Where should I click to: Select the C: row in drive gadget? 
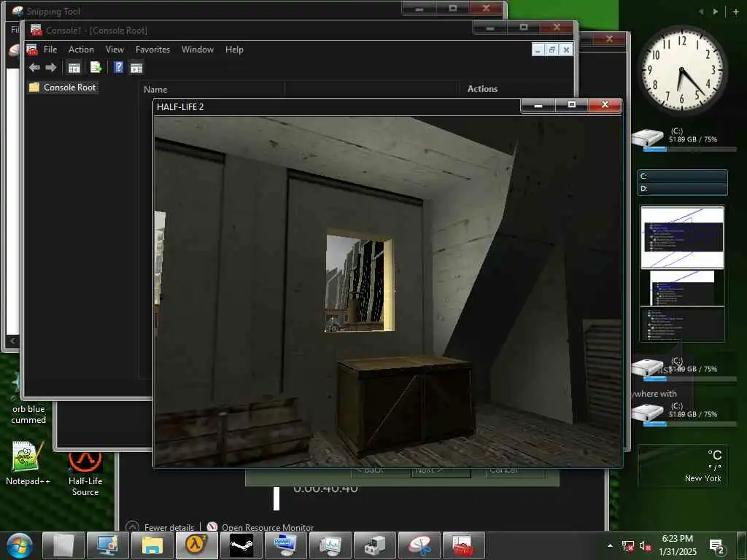tap(683, 176)
